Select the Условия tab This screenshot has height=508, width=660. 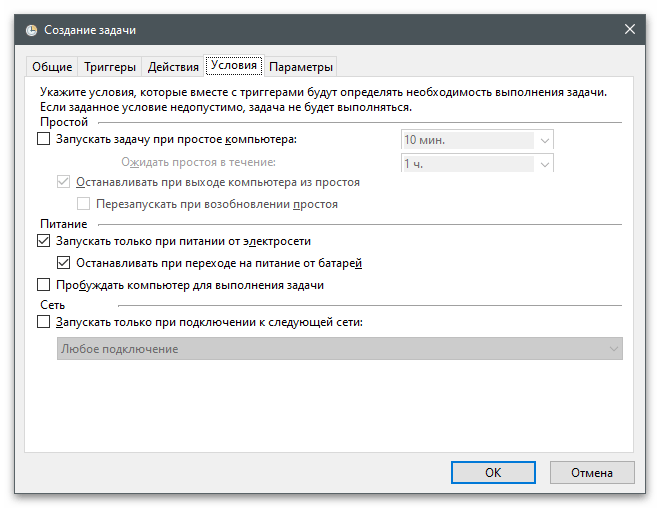[x=234, y=66]
